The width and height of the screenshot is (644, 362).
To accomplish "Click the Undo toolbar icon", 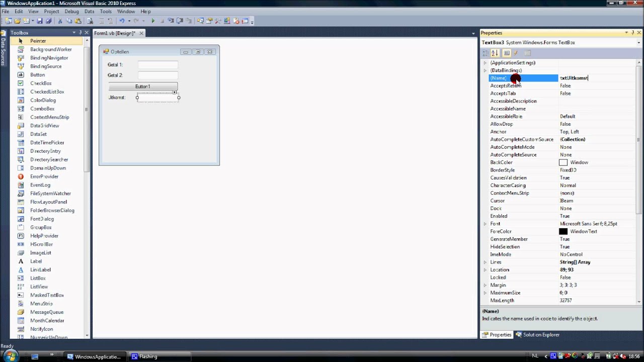I will tap(121, 21).
